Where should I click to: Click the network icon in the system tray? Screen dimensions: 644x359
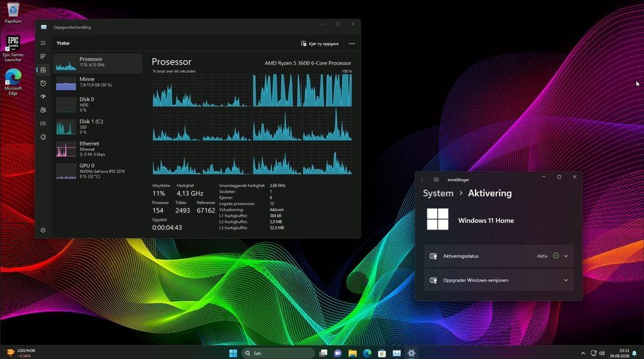pyautogui.click(x=594, y=353)
